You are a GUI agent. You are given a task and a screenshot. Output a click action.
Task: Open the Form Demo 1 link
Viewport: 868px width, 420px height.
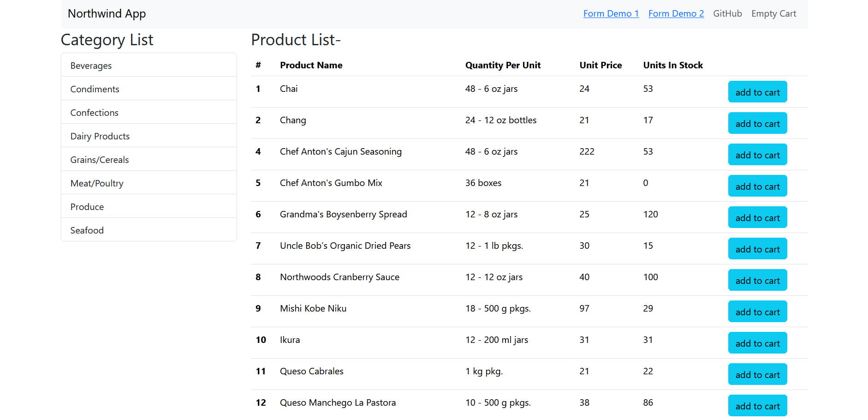(x=611, y=14)
